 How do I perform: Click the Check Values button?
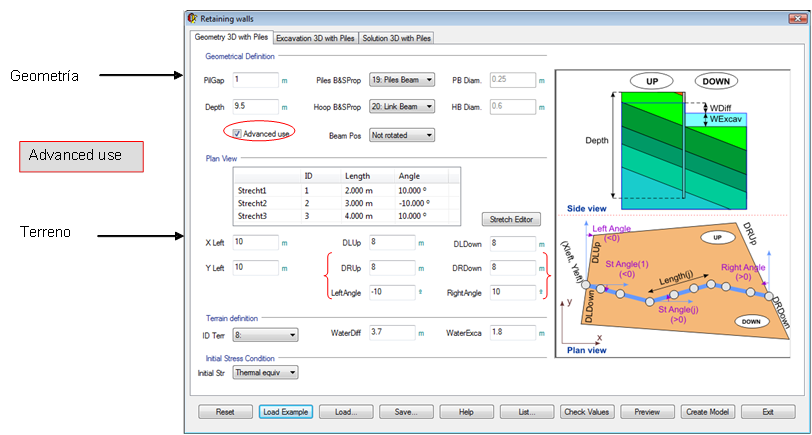587,412
